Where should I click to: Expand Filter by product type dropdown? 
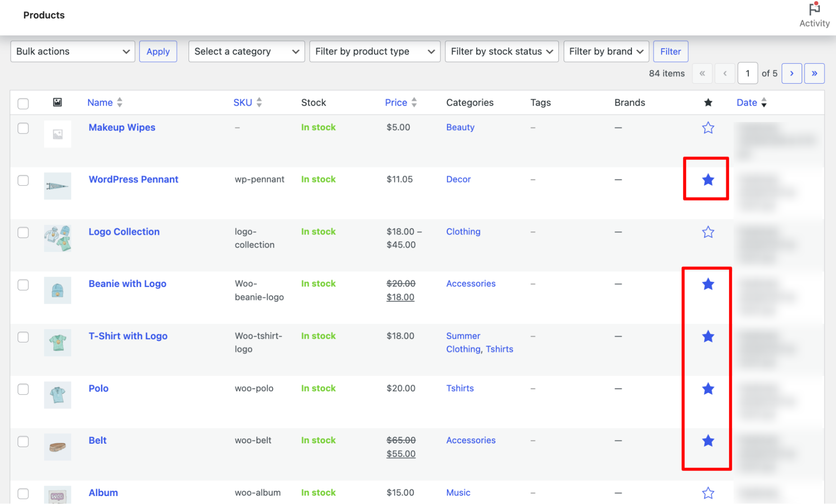tap(375, 51)
